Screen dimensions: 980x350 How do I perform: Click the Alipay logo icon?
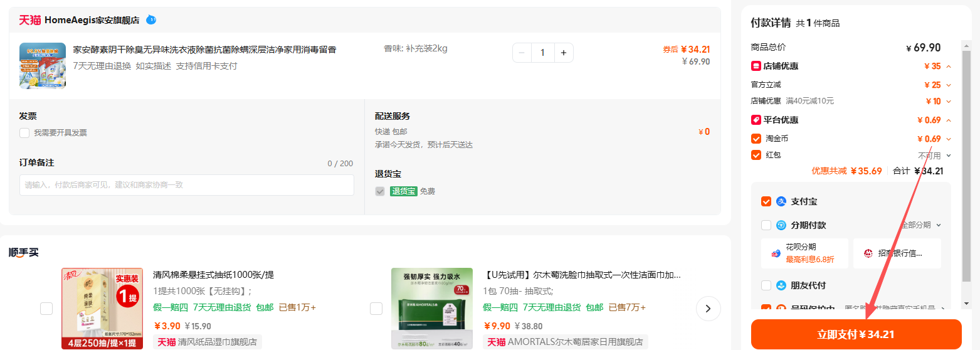click(x=781, y=201)
